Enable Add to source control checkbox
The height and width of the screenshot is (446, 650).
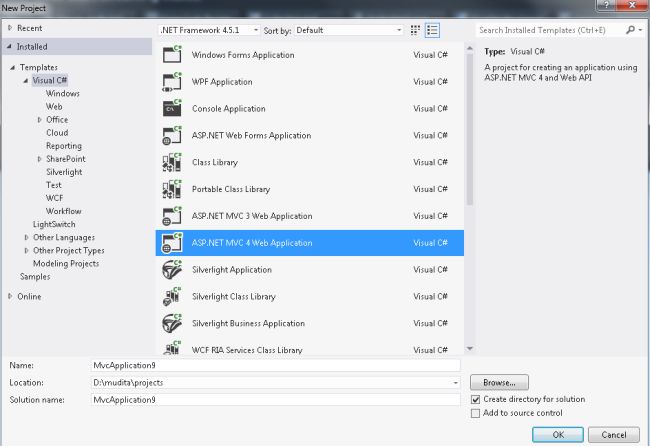coord(475,413)
